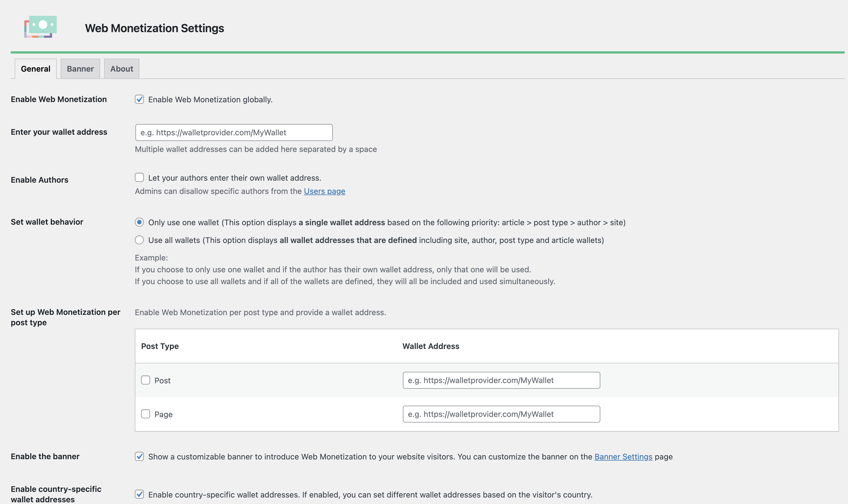848x504 pixels.
Task: Uncheck country-specific wallet addresses option
Action: (x=139, y=494)
